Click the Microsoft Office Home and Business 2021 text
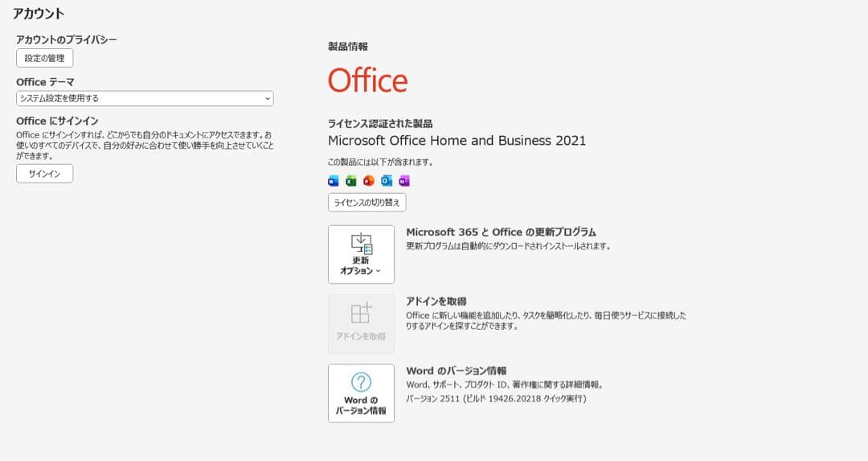The width and height of the screenshot is (868, 461). point(457,141)
